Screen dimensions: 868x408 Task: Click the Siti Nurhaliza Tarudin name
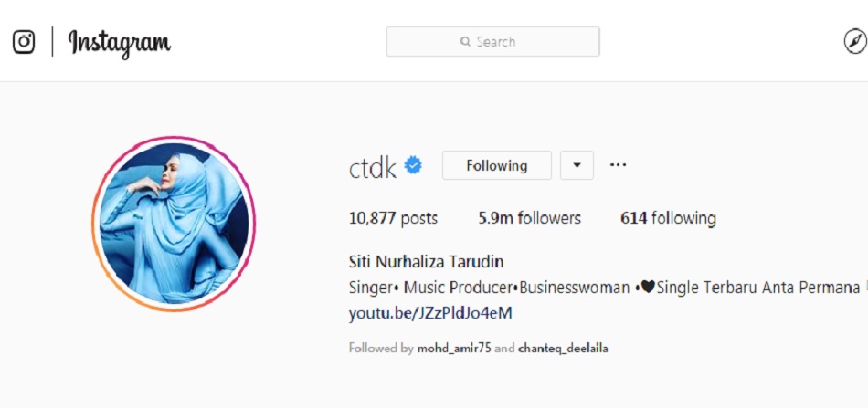[427, 261]
